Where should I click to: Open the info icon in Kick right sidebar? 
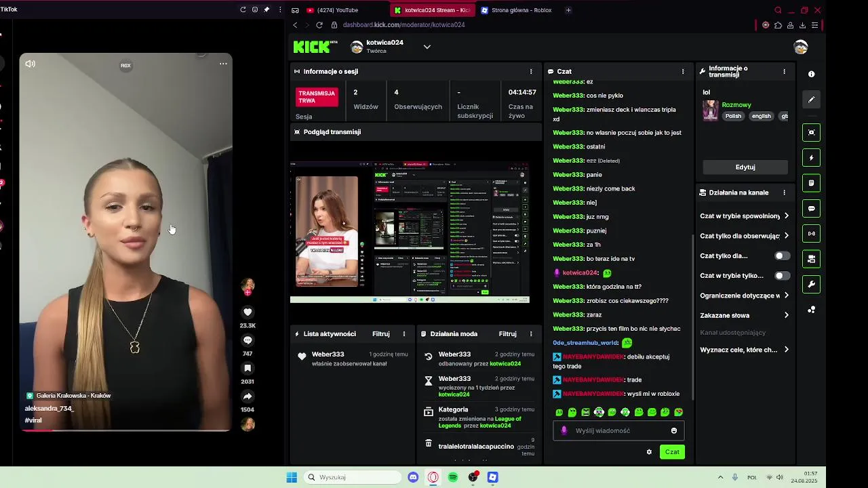tap(812, 74)
